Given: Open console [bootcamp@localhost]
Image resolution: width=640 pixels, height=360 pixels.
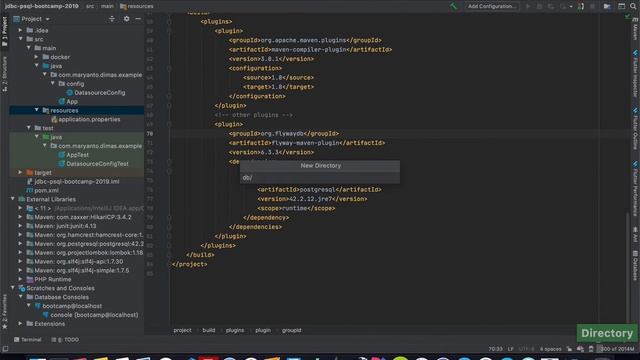Looking at the screenshot, I should pos(90,315).
